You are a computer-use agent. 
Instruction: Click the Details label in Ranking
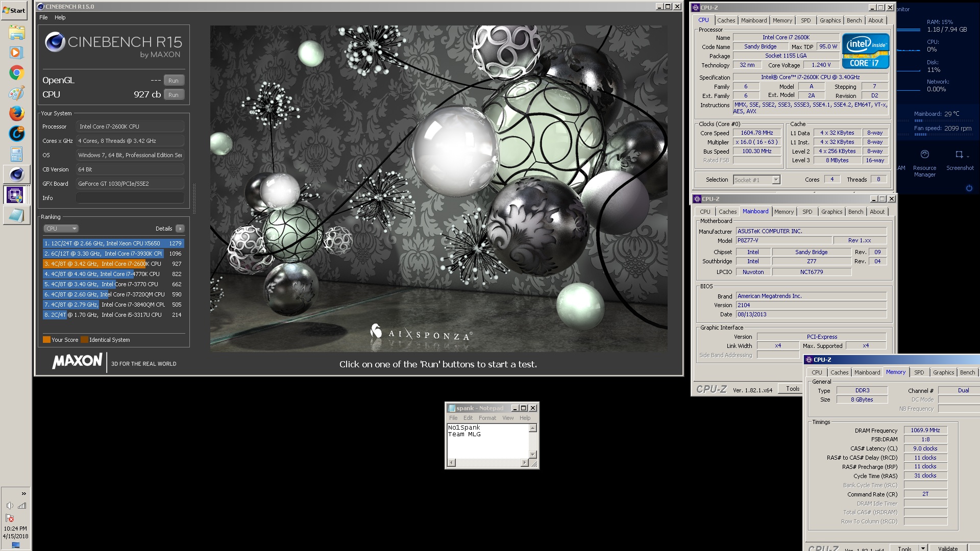coord(164,229)
